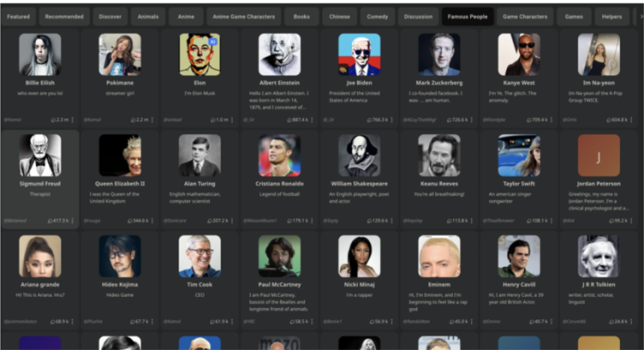This screenshot has height=350, width=644.
Task: Click the chat count icon on Albert Einstein
Action: coord(290,120)
